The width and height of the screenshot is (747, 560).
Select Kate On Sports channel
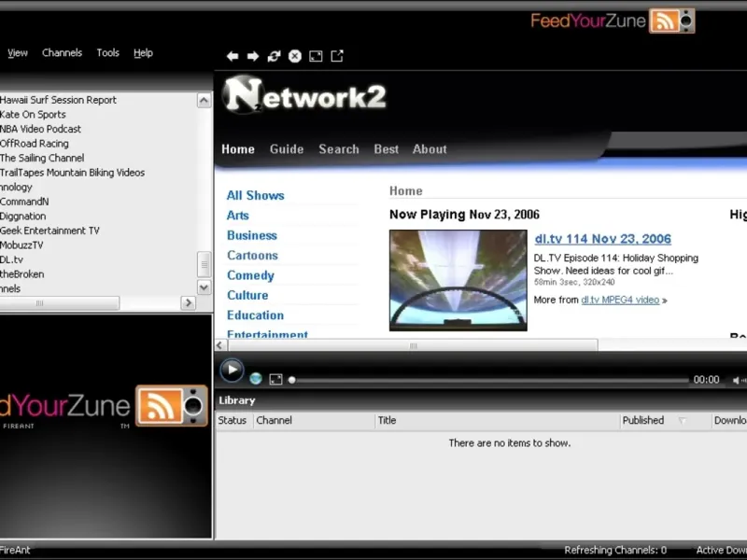(33, 114)
